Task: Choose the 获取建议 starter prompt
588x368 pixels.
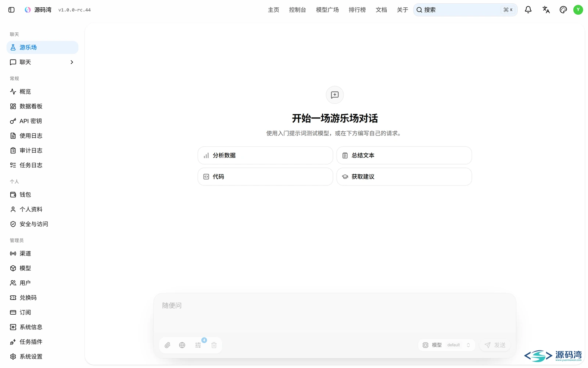Action: 404,177
